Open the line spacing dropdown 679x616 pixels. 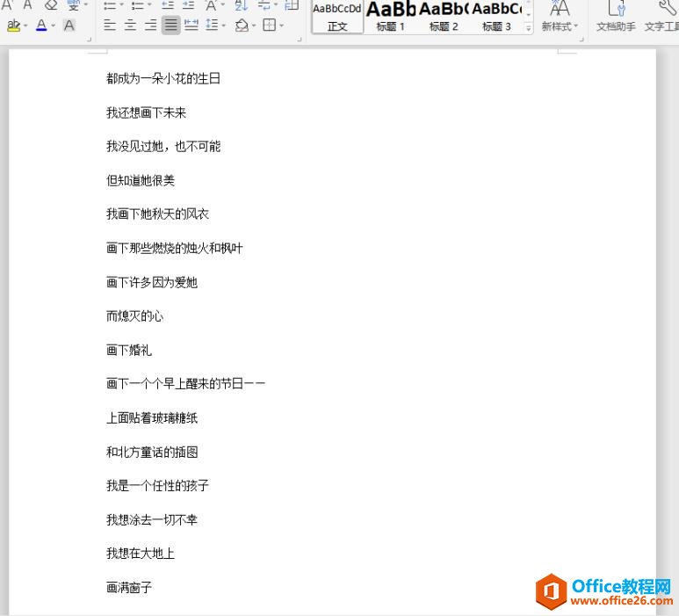(214, 25)
